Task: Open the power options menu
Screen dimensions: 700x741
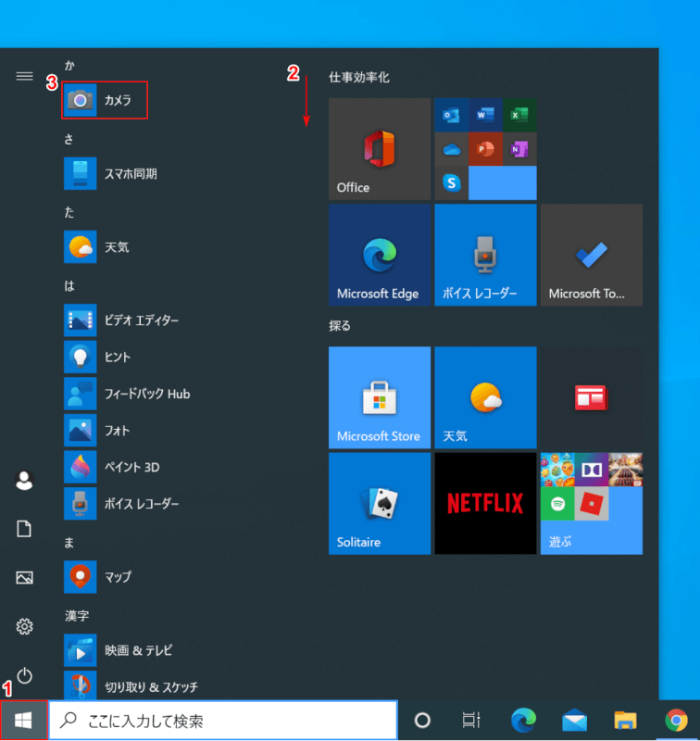Action: (25, 676)
